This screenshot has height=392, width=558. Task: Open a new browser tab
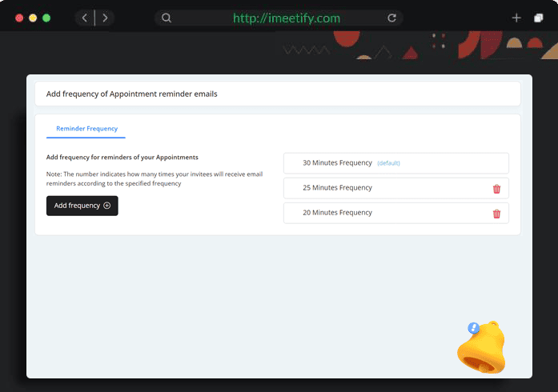pyautogui.click(x=516, y=18)
